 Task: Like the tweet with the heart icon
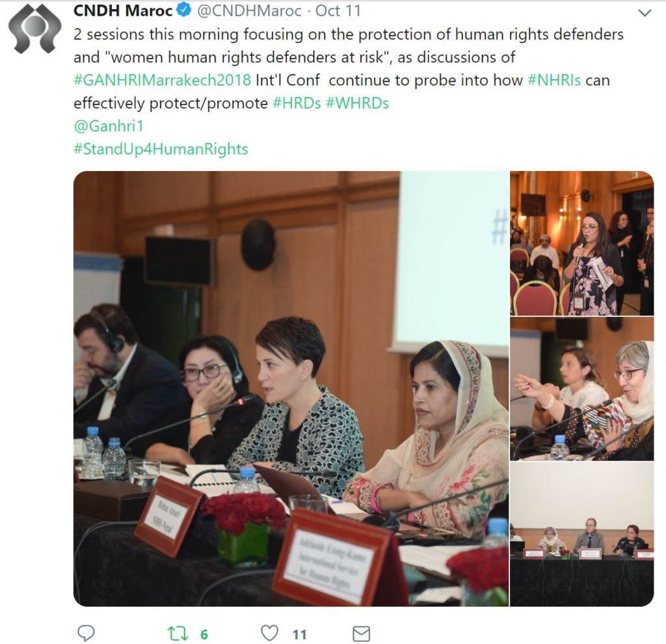269,634
